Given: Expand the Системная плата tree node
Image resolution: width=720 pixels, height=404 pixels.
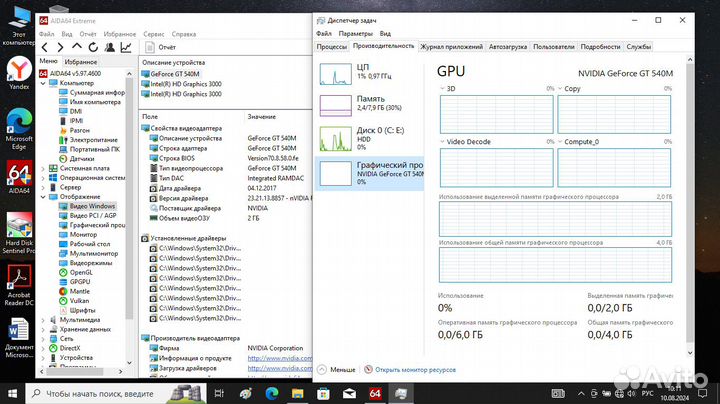Looking at the screenshot, I should (43, 168).
